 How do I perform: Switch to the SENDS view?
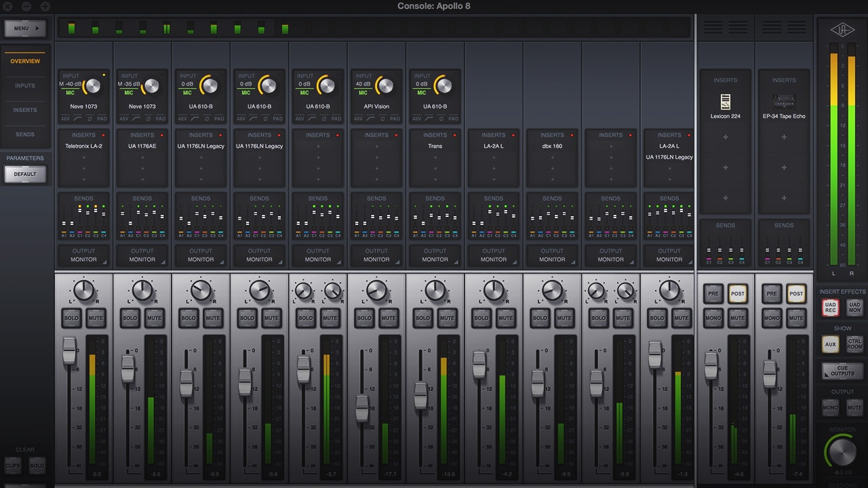(x=25, y=134)
